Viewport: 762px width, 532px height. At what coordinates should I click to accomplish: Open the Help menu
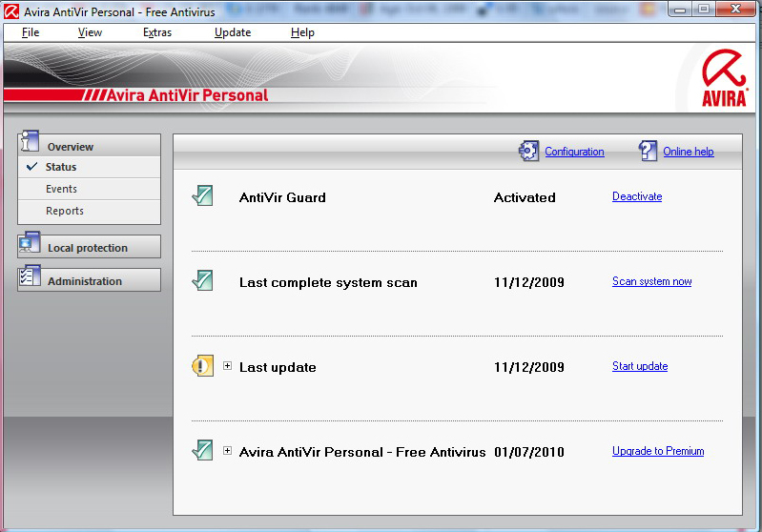(x=302, y=32)
